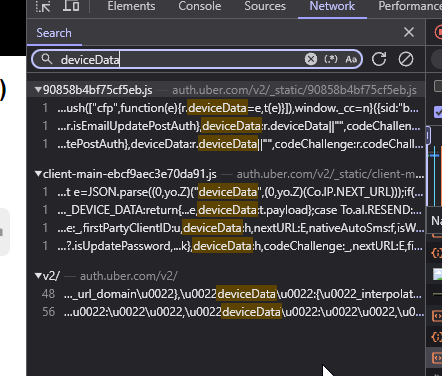The height and width of the screenshot is (376, 442).
Task: Refresh the search results
Action: [x=379, y=59]
